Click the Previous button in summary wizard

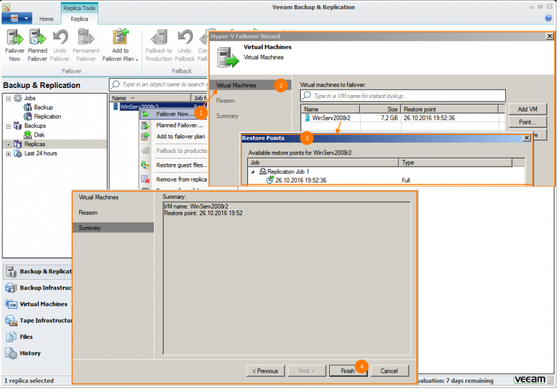click(x=265, y=371)
